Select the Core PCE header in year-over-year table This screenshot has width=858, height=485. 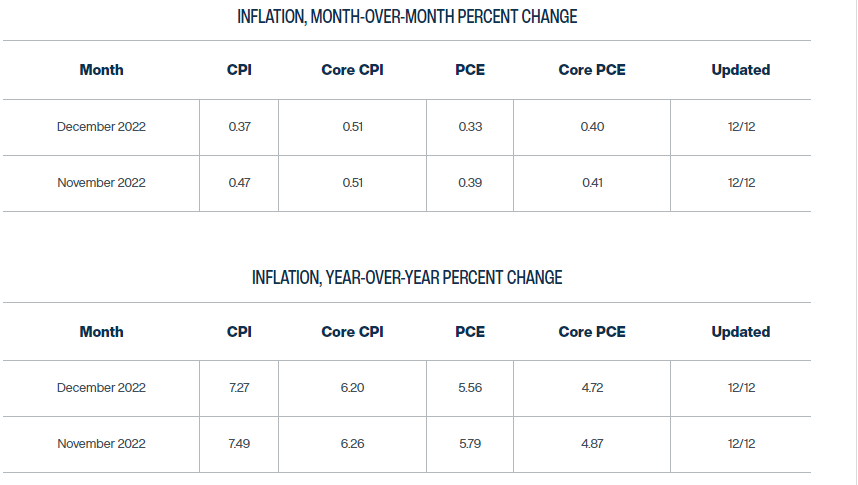pyautogui.click(x=592, y=332)
